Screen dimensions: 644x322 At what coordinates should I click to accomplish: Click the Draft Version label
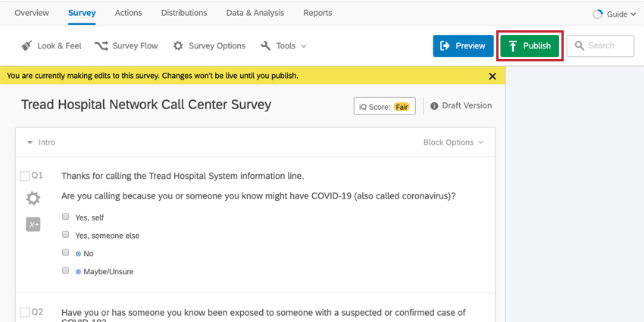click(467, 105)
